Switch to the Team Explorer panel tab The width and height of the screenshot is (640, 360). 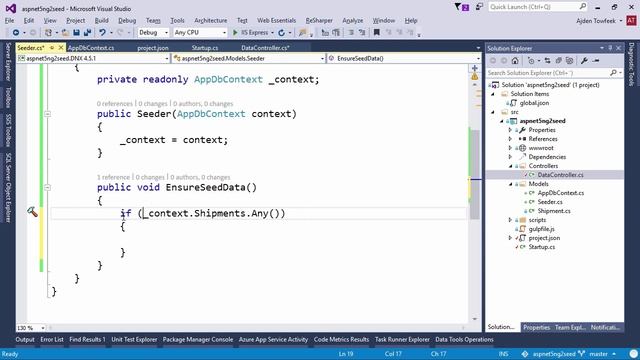tap(570, 327)
